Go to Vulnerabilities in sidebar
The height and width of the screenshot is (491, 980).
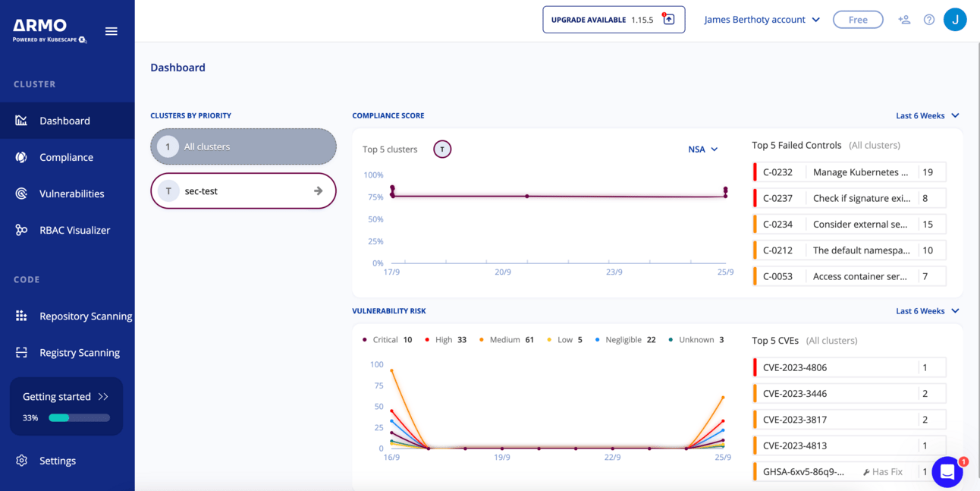tap(71, 194)
